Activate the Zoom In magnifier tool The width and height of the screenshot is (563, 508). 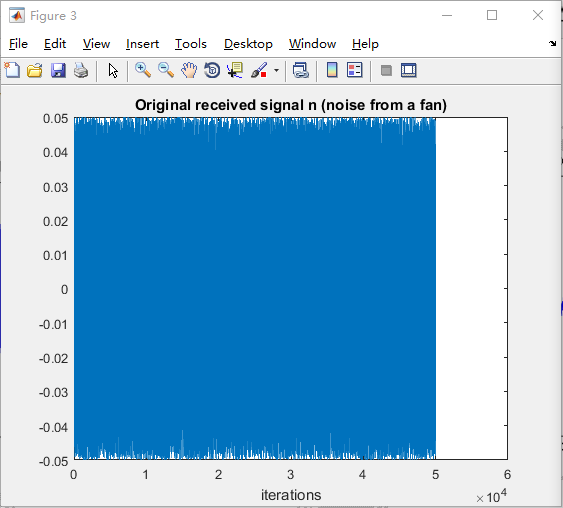point(143,70)
